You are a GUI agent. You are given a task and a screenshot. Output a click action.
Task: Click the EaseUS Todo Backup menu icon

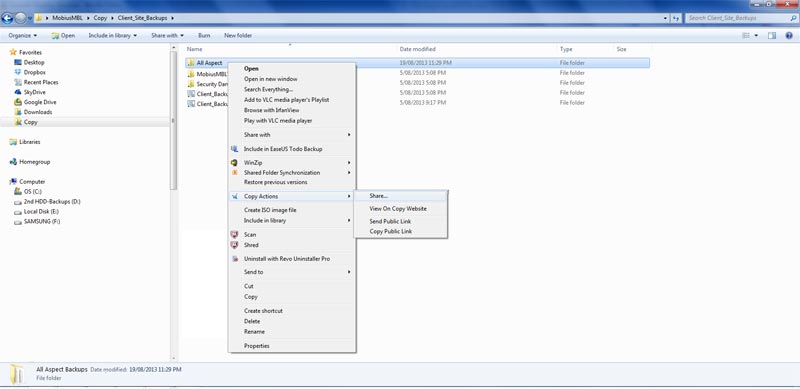235,149
